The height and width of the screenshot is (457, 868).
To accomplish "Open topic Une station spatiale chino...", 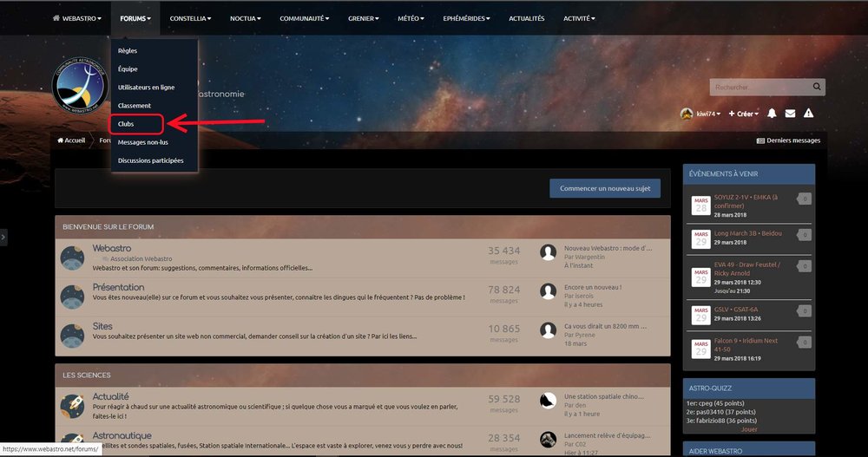I will click(604, 396).
